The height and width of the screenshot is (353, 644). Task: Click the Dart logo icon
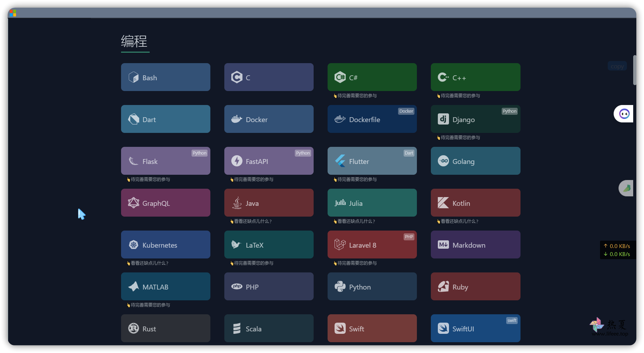(133, 119)
